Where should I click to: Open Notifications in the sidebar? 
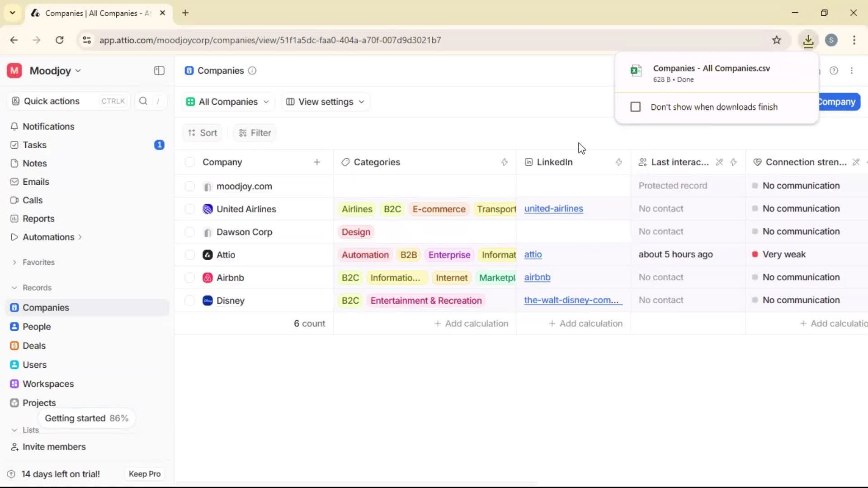(x=48, y=127)
